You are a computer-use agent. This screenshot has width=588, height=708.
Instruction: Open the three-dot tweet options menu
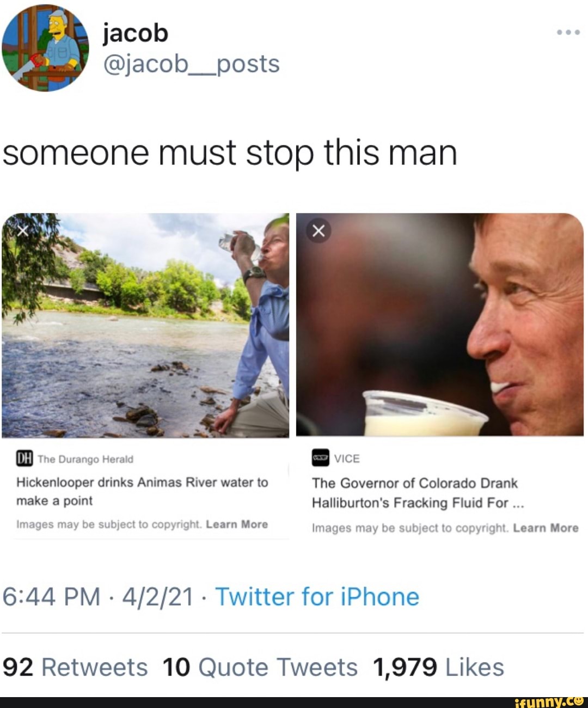click(568, 33)
